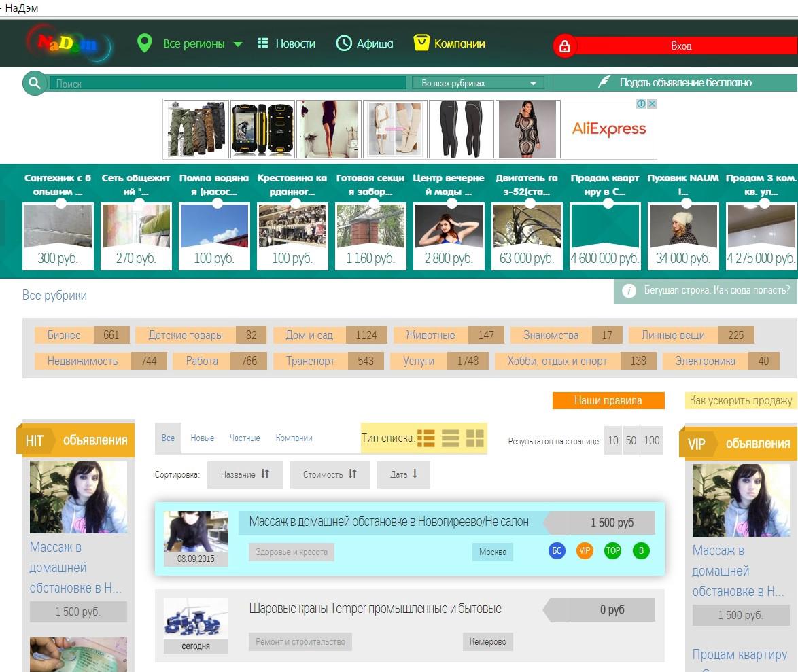Viewport: 798px width, 672px height.
Task: Click the orange VIP badge
Action: 585,550
